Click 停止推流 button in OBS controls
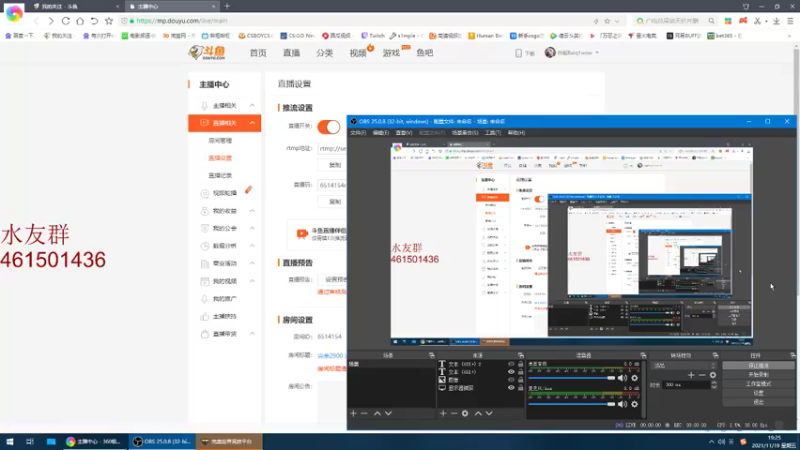Image resolution: width=800 pixels, height=450 pixels. [758, 366]
